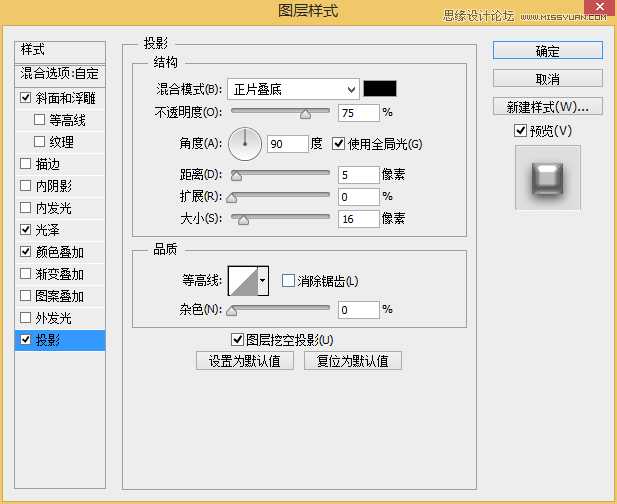Check the 渐变叠加 checkbox
The image size is (617, 504).
[26, 273]
